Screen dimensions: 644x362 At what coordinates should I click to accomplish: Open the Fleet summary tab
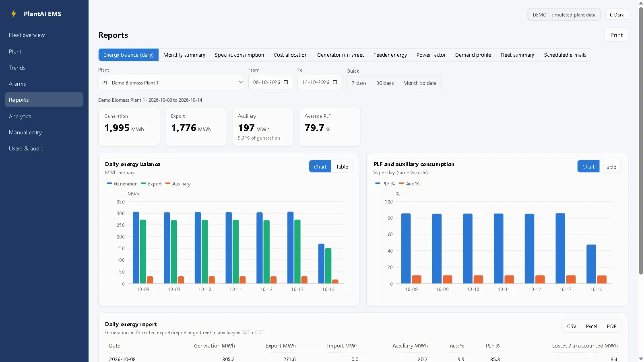[517, 55]
